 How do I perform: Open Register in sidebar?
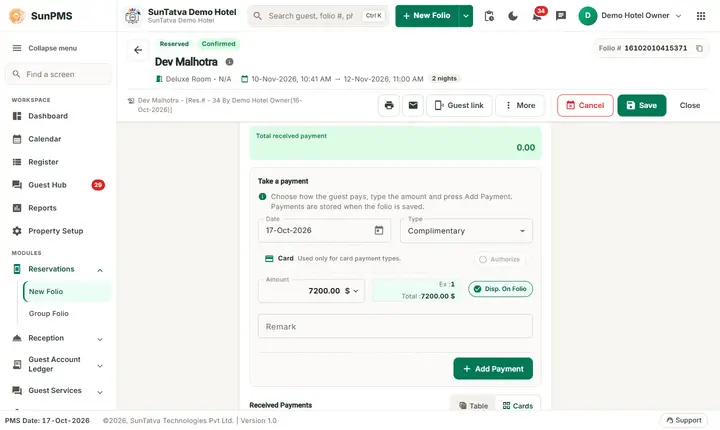pyautogui.click(x=58, y=162)
